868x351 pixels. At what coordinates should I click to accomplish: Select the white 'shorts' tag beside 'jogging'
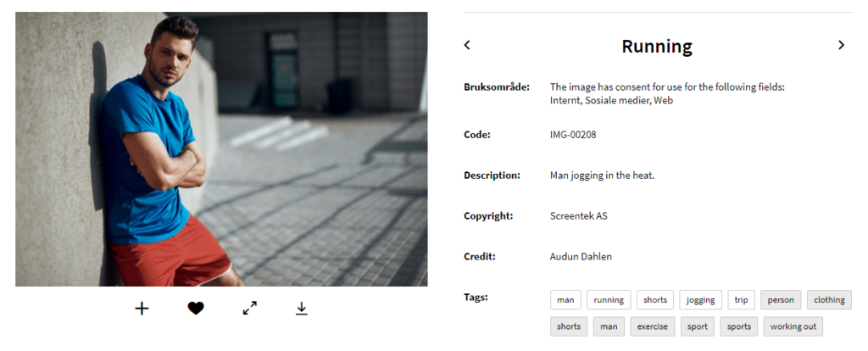[x=655, y=300]
